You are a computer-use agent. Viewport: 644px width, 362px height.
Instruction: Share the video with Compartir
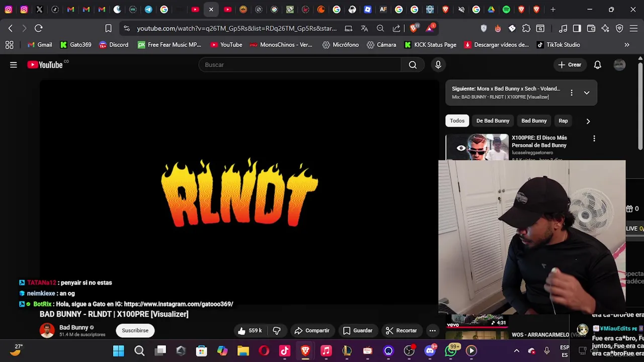pos(311,331)
